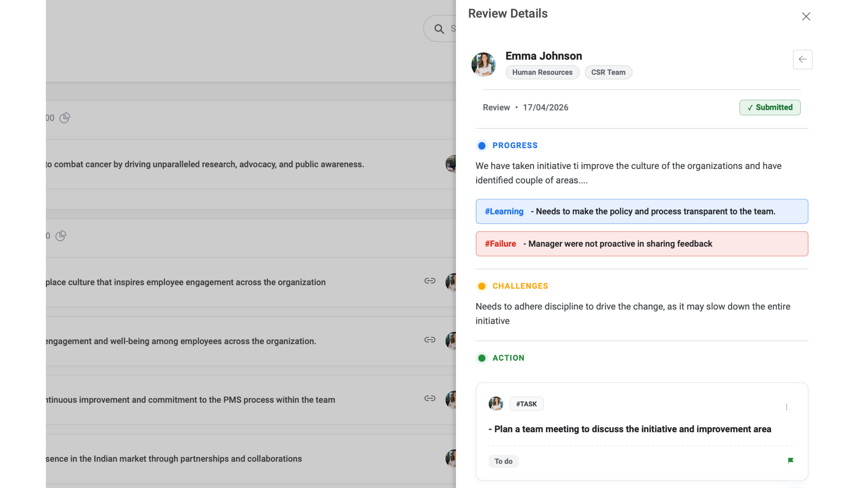This screenshot has width=868, height=488.
Task: Select the Human Resources tag
Action: pyautogui.click(x=542, y=72)
